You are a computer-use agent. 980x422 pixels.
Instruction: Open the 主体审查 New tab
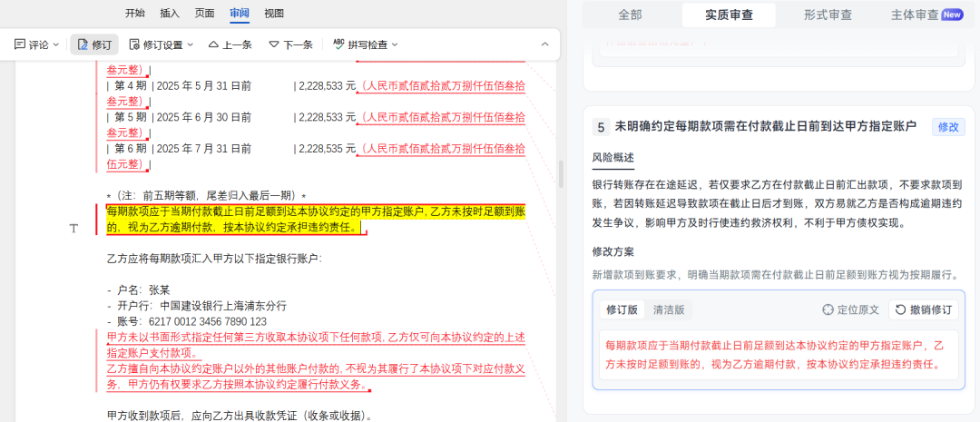click(926, 15)
